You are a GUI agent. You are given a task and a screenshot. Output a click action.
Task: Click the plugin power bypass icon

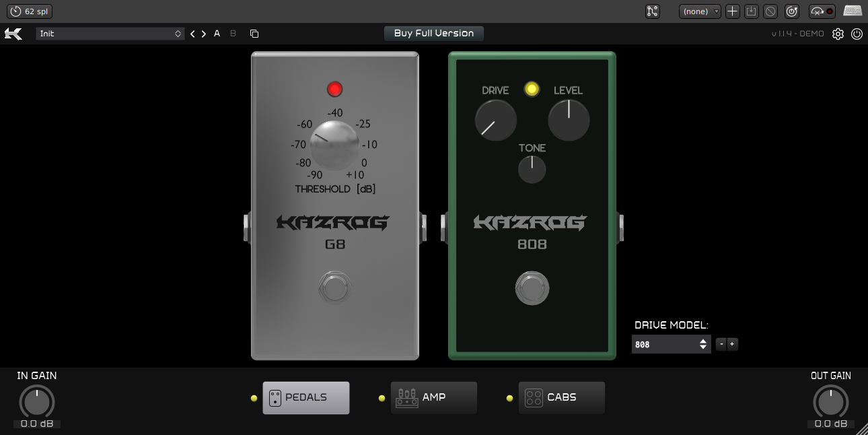pos(857,34)
